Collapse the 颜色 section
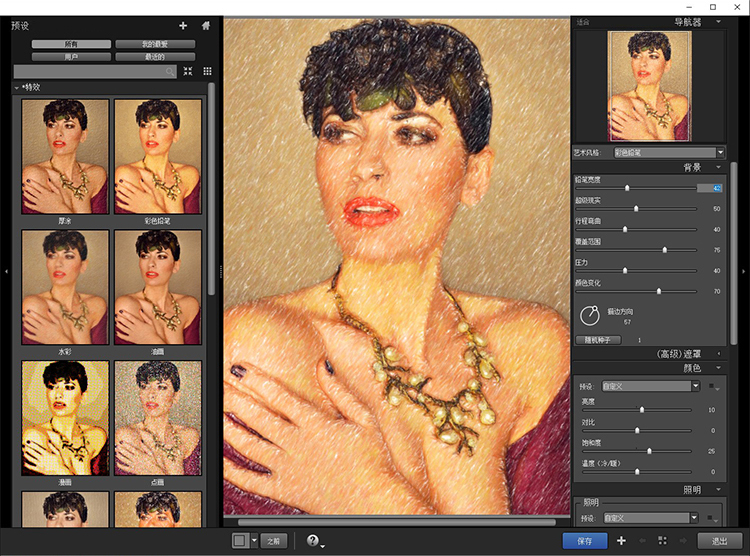Viewport: 750px width, 556px height. pos(718,367)
